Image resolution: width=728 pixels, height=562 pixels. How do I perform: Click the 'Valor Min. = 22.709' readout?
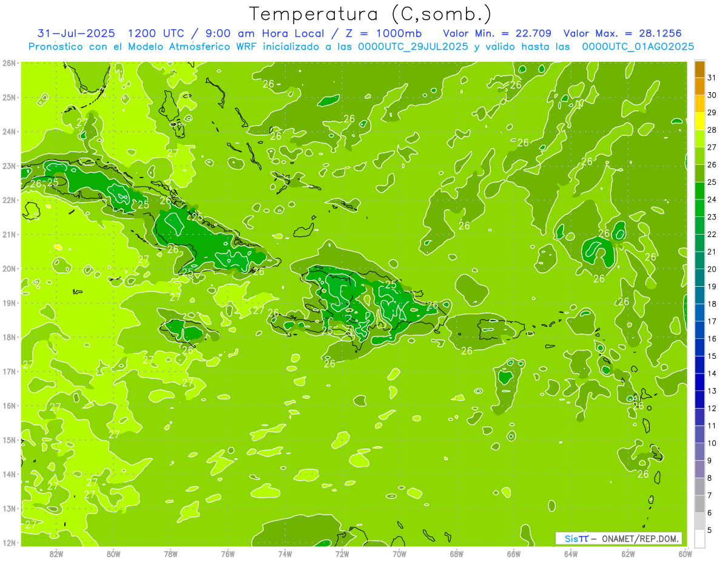[497, 33]
